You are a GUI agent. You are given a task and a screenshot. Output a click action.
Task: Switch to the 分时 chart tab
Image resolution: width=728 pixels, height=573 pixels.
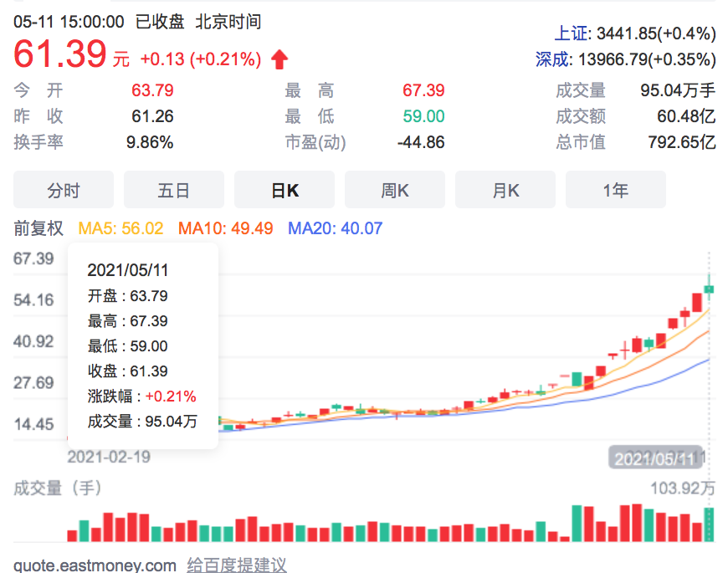(x=64, y=190)
